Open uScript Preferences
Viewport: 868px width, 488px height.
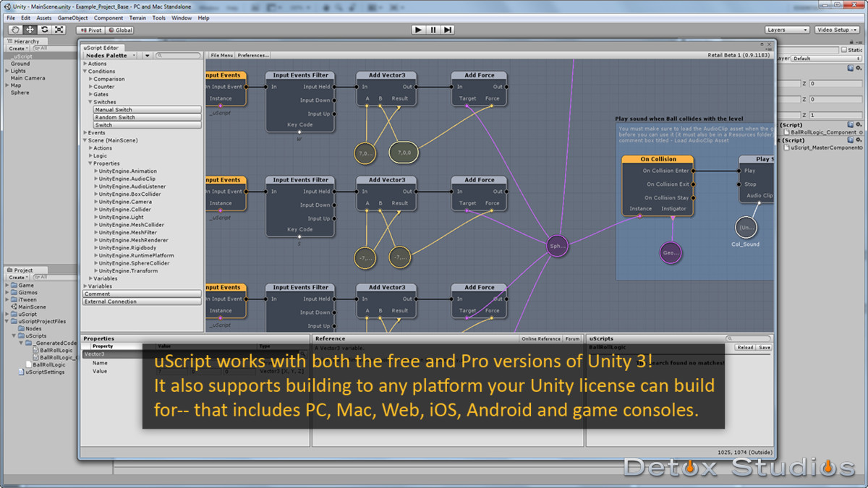252,55
